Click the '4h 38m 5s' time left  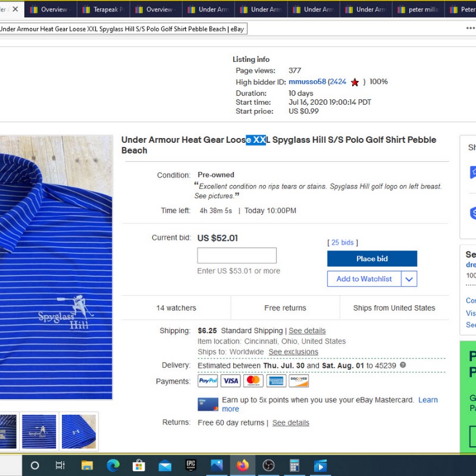point(216,210)
